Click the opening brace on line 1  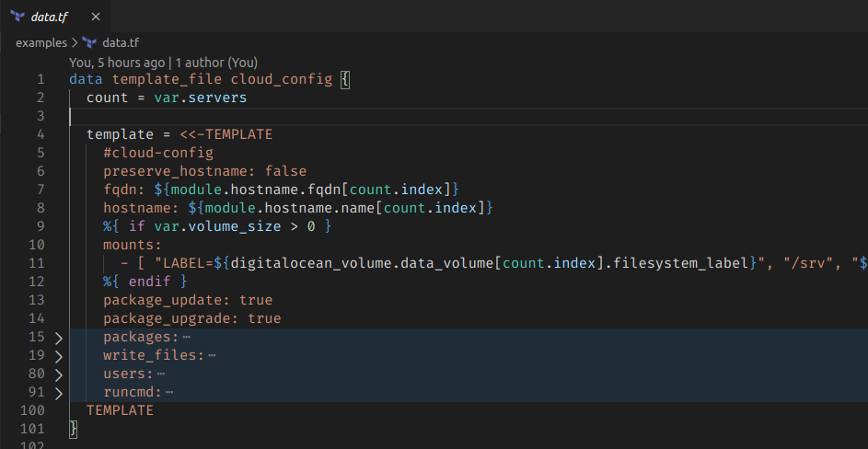pos(345,79)
